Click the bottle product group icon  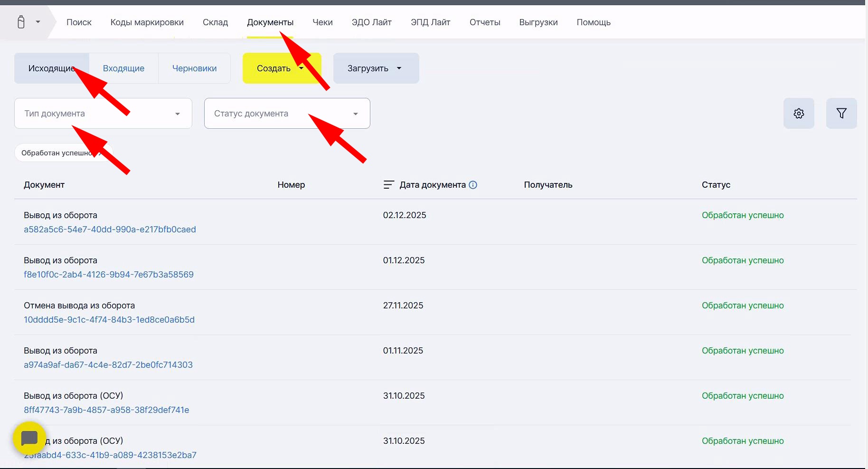pyautogui.click(x=21, y=22)
